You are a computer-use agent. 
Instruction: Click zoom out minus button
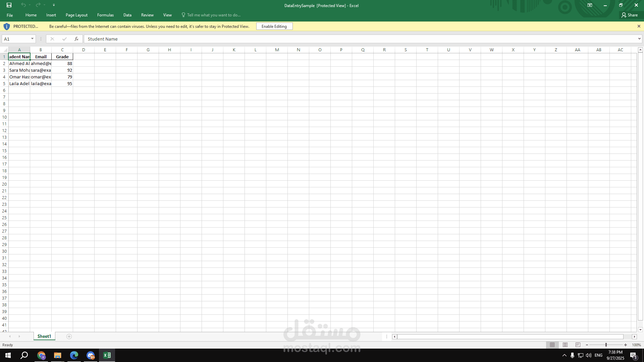pos(587,345)
